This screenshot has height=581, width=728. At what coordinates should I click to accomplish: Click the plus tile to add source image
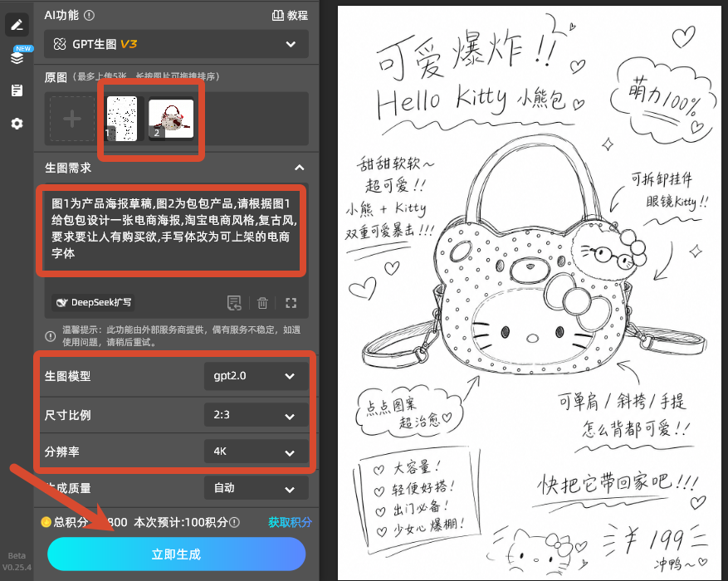[x=72, y=119]
